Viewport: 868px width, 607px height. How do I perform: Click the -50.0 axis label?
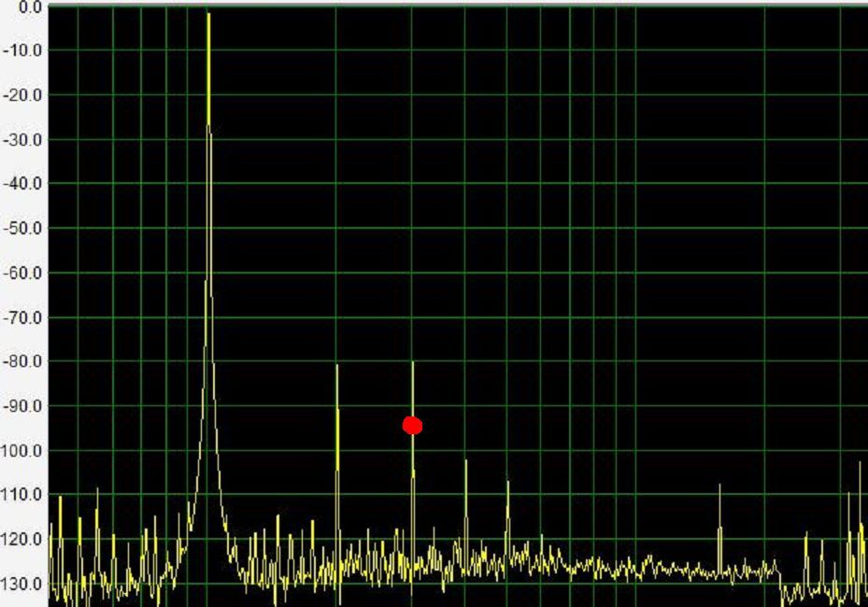point(22,228)
